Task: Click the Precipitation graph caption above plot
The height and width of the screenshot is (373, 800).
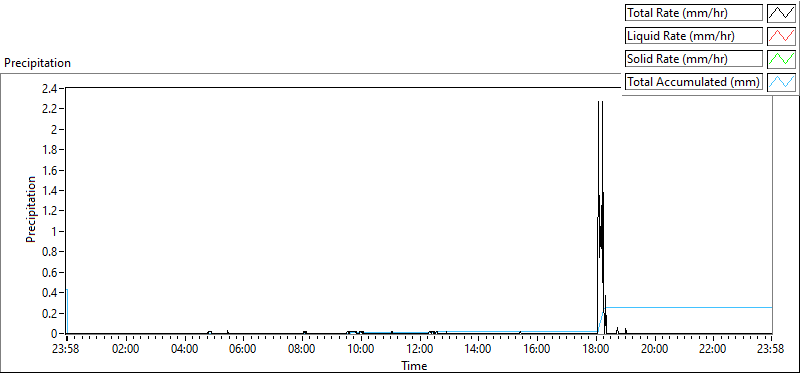Action: pos(37,63)
